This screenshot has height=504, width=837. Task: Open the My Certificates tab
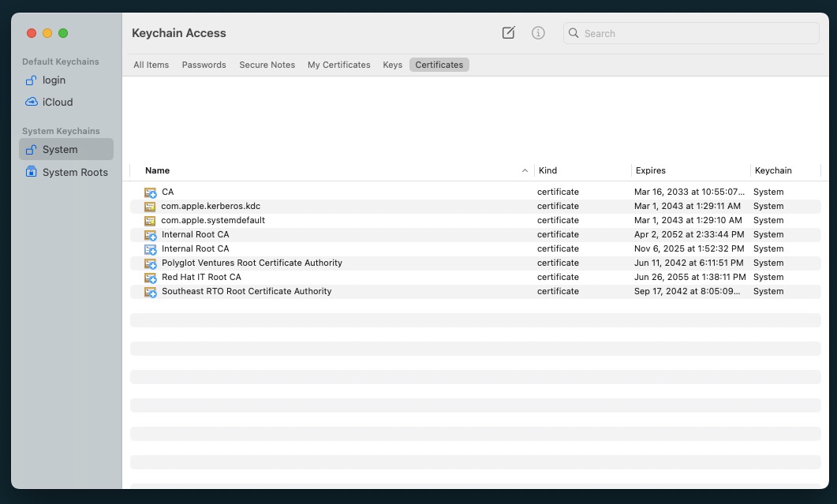[338, 65]
